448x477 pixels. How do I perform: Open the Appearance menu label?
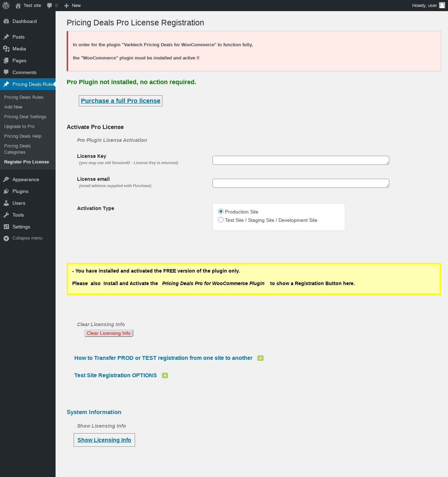point(26,179)
